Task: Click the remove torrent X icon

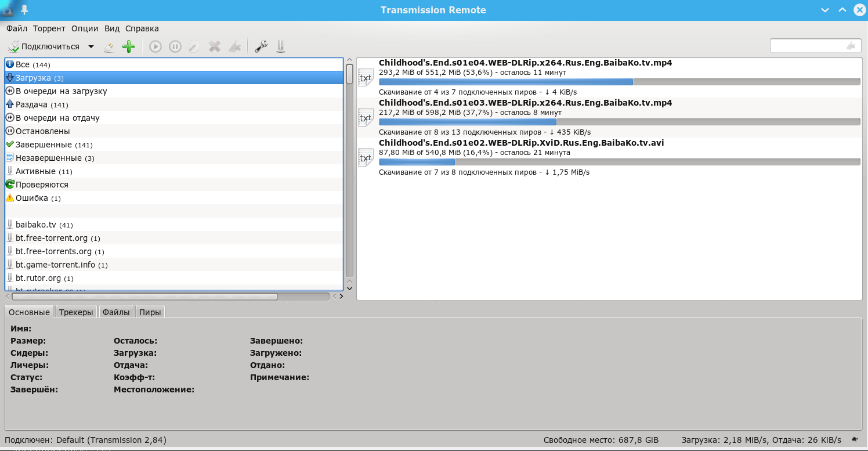Action: click(215, 46)
